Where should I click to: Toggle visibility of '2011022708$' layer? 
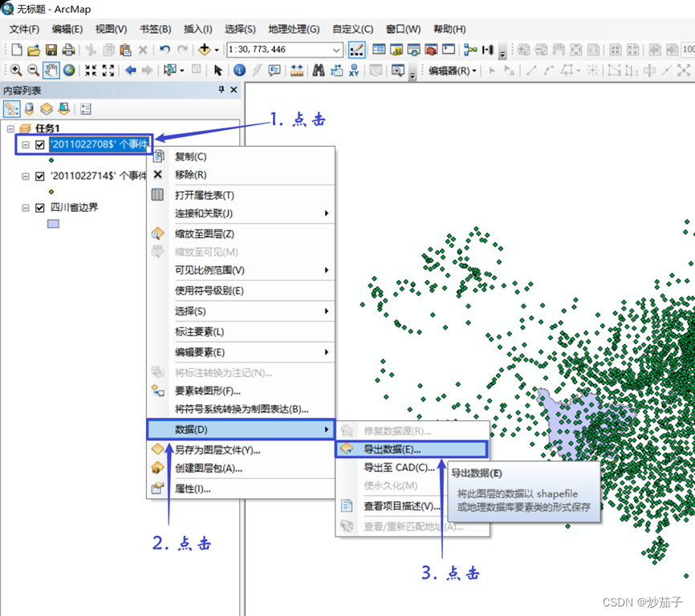39,145
